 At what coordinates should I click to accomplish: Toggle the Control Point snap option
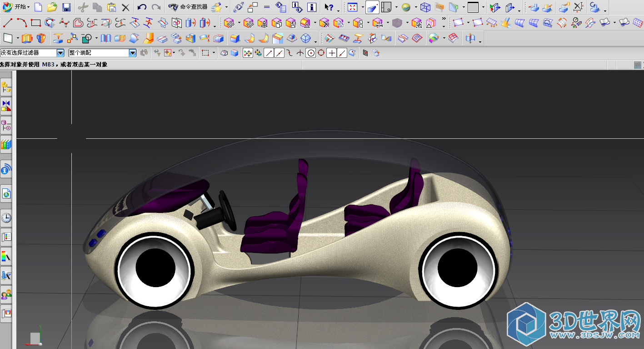click(x=290, y=53)
